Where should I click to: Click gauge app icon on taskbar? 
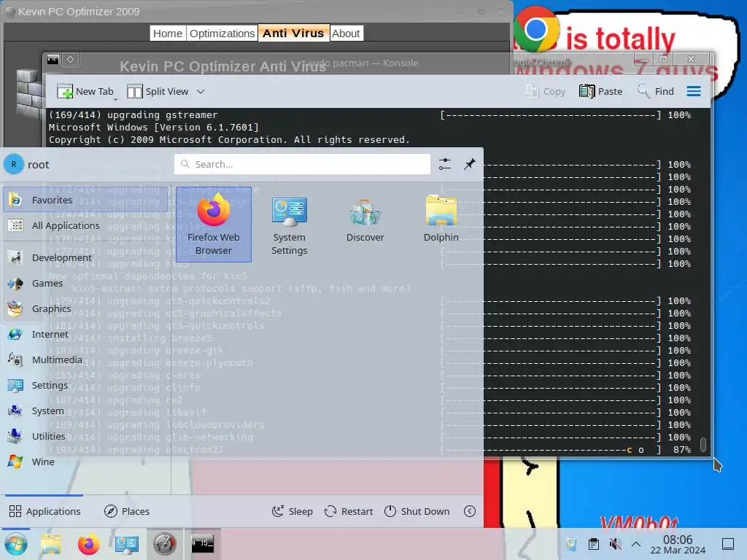tap(164, 544)
